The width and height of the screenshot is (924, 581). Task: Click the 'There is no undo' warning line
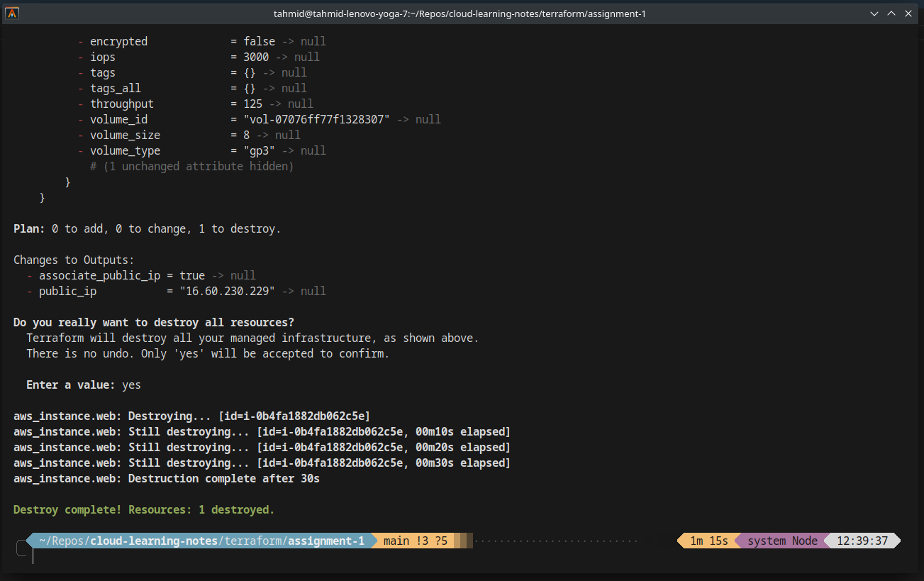coord(208,353)
